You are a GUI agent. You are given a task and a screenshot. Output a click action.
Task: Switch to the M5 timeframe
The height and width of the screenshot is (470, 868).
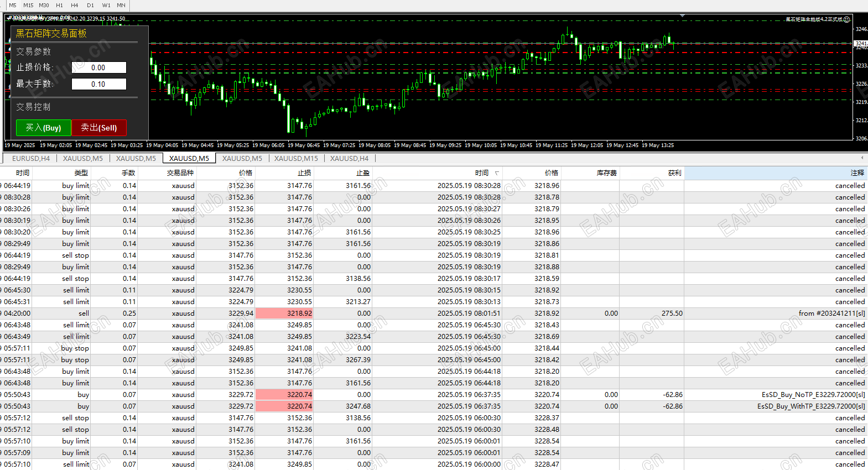[13, 5]
